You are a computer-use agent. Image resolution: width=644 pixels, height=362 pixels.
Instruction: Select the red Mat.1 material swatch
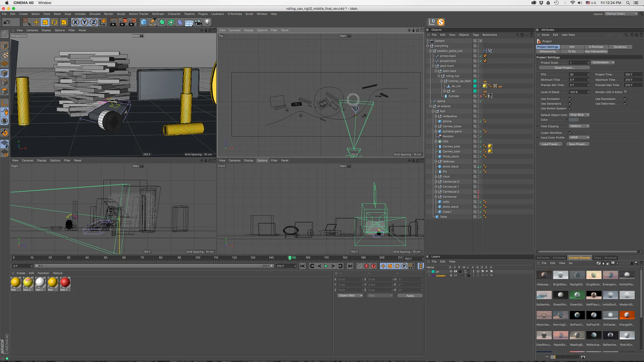point(65,283)
